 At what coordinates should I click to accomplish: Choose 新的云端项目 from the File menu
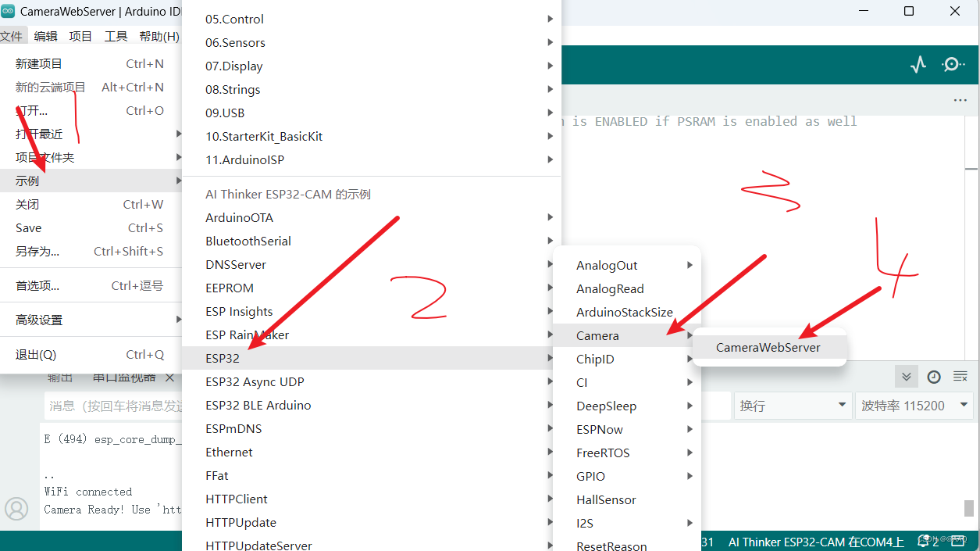coord(91,87)
